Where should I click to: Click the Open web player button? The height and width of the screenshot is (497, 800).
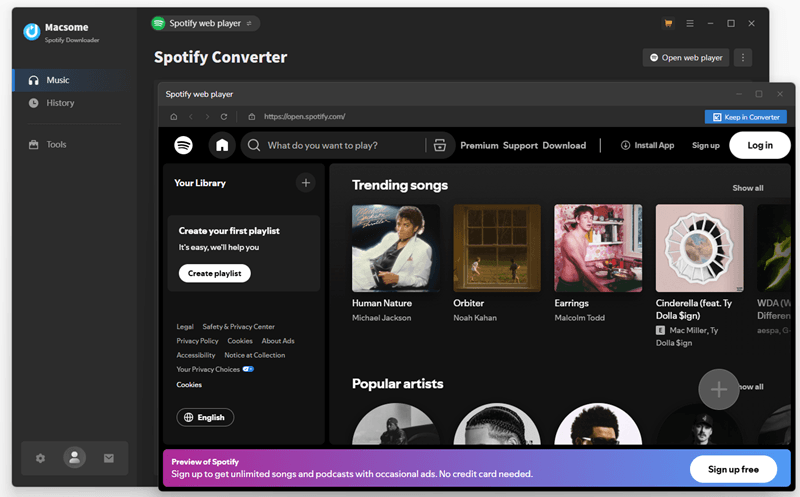[686, 58]
